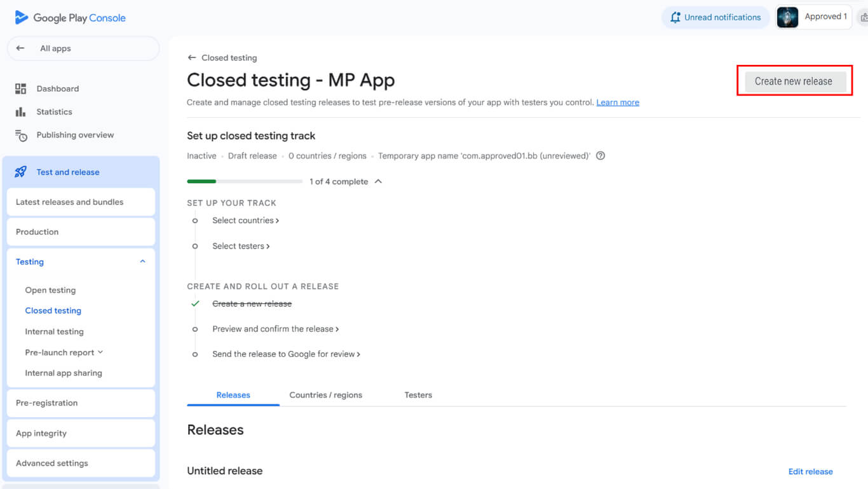
Task: Expand the Pre-launch report submenu
Action: coord(100,352)
